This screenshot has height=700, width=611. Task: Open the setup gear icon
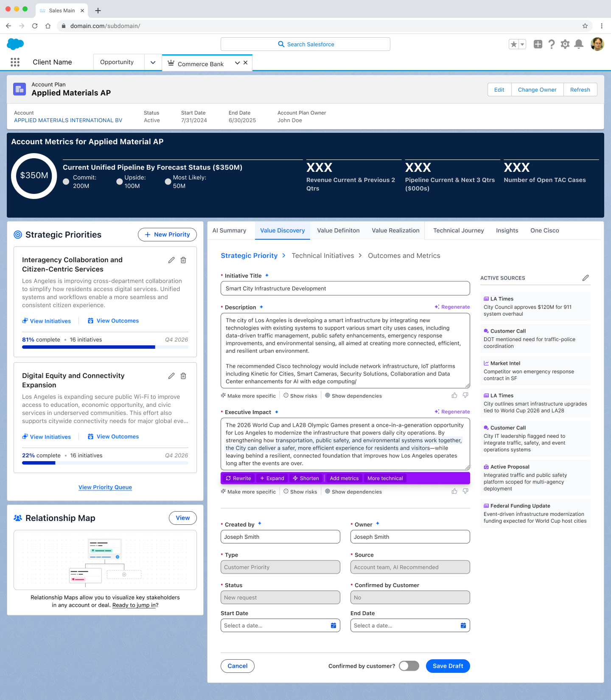point(565,44)
